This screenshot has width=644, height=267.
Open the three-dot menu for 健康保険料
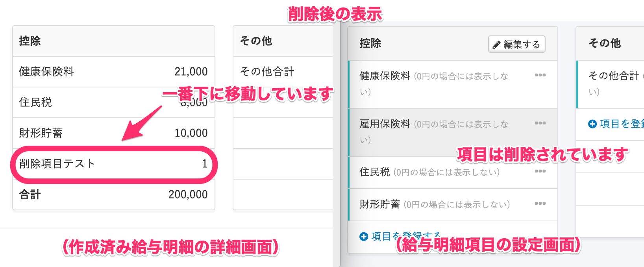point(540,75)
